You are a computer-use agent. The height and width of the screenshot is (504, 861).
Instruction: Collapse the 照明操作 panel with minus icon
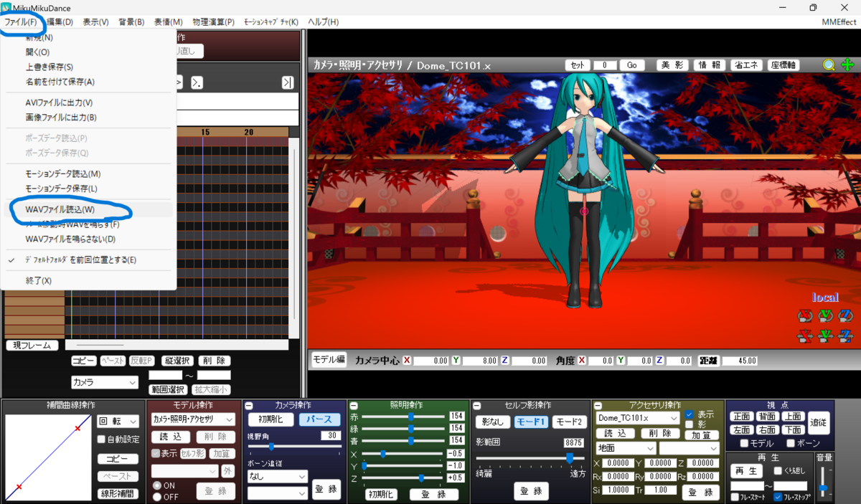click(353, 406)
